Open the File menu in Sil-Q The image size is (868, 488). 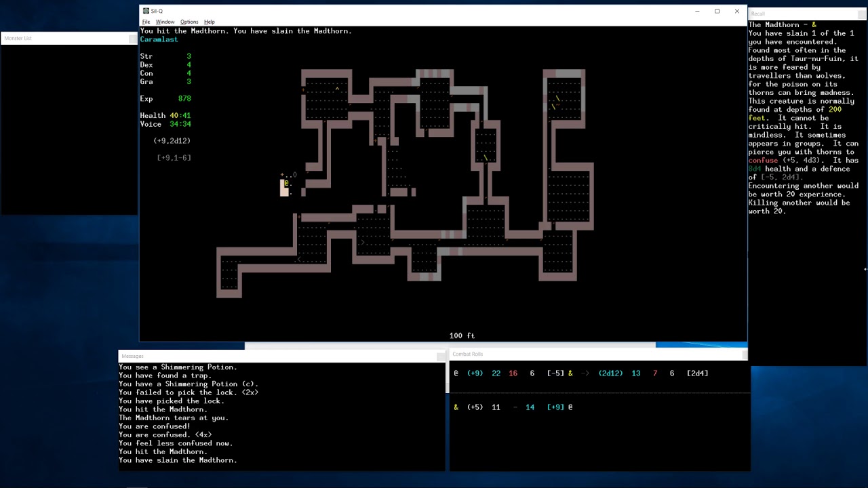(146, 22)
